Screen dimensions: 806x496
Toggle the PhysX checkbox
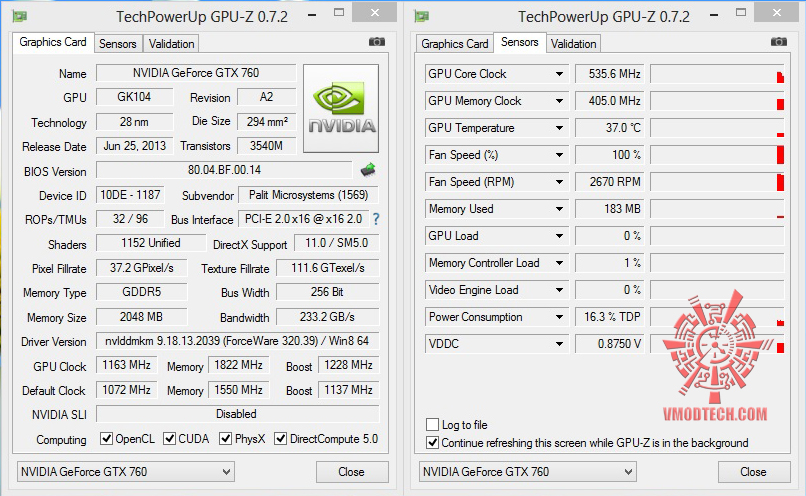coord(227,439)
